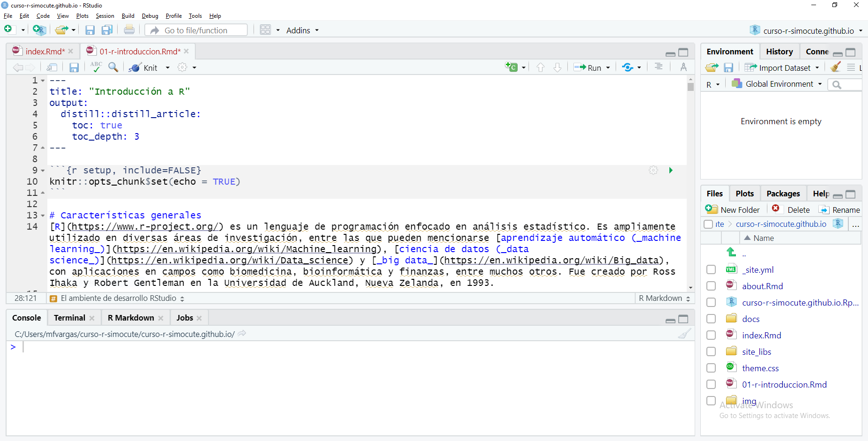Screen dimensions: 868x441
Task: Run a spell check on the document
Action: pyautogui.click(x=96, y=67)
